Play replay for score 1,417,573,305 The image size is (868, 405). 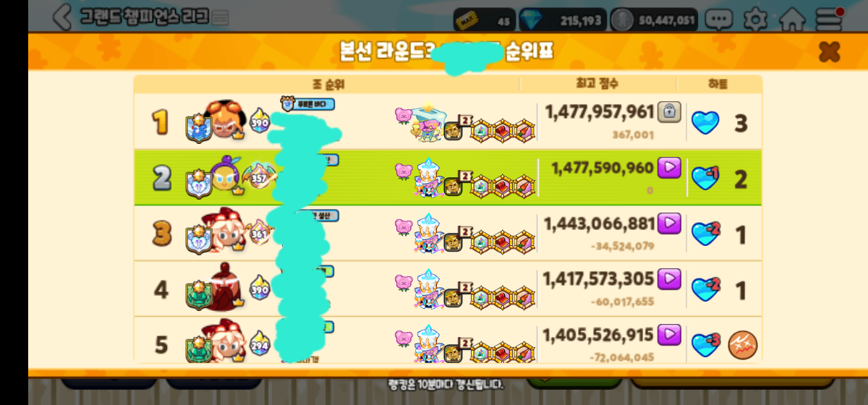pos(670,278)
